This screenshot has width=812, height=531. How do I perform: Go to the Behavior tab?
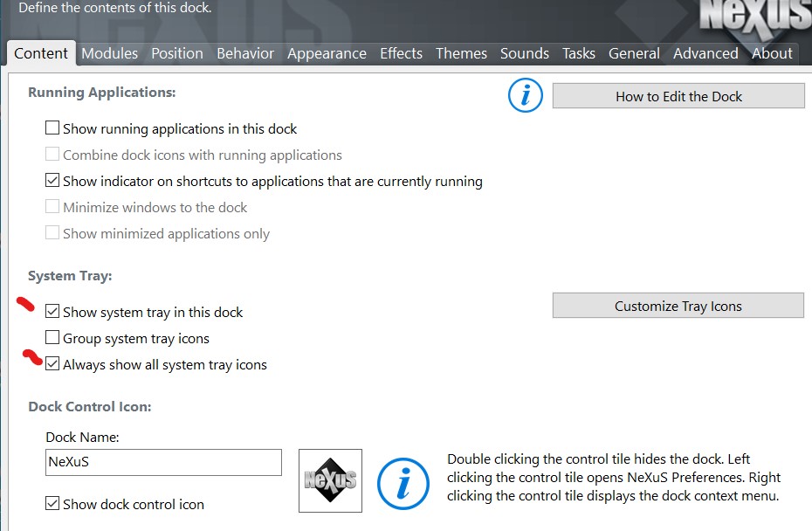245,53
